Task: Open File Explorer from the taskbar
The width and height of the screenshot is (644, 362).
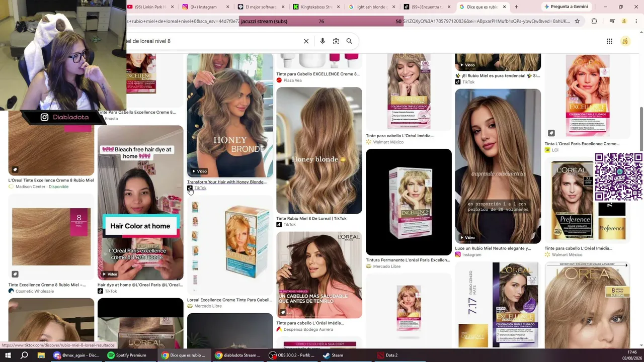Action: click(41, 355)
